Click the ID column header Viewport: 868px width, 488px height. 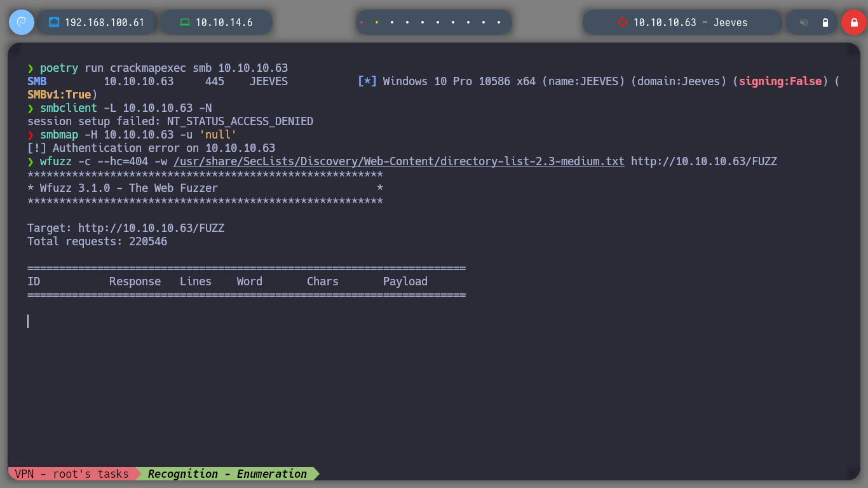[x=34, y=281]
